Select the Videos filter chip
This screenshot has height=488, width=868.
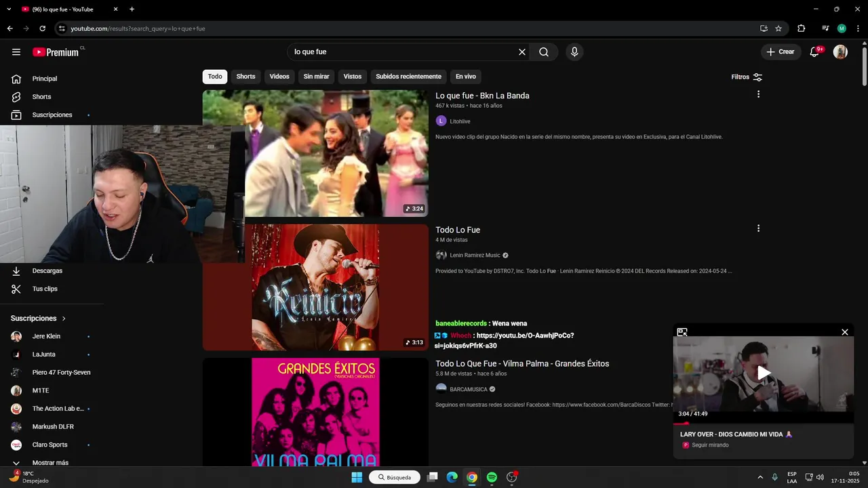tap(279, 77)
